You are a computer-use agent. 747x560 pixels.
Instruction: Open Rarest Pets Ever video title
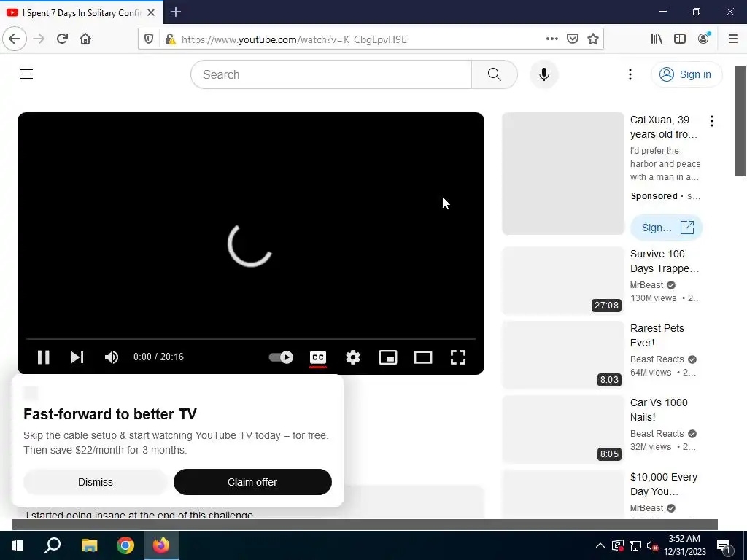[x=657, y=335]
